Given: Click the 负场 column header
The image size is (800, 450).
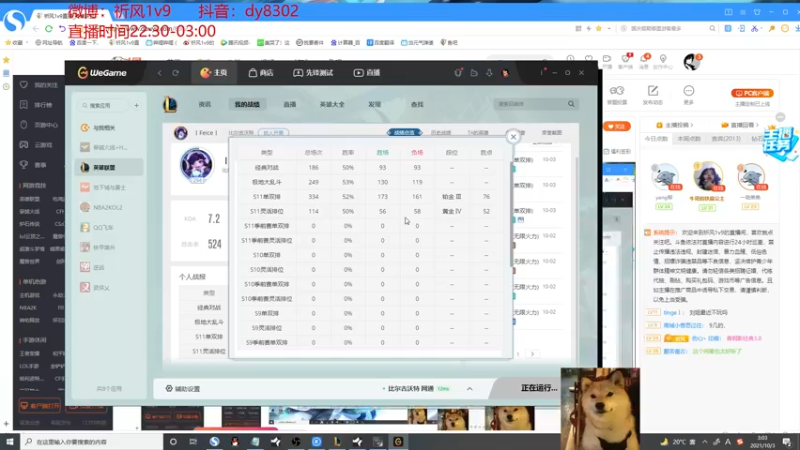Looking at the screenshot, I should tap(417, 153).
